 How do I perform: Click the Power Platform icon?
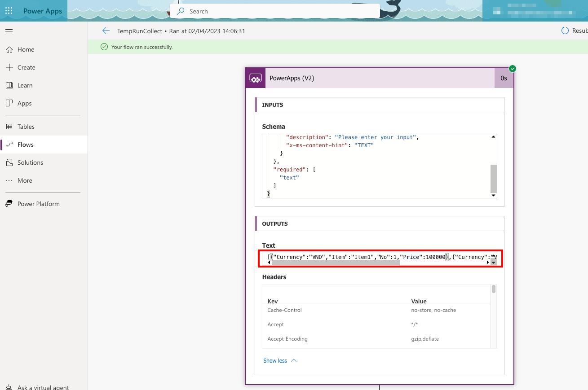coord(9,204)
